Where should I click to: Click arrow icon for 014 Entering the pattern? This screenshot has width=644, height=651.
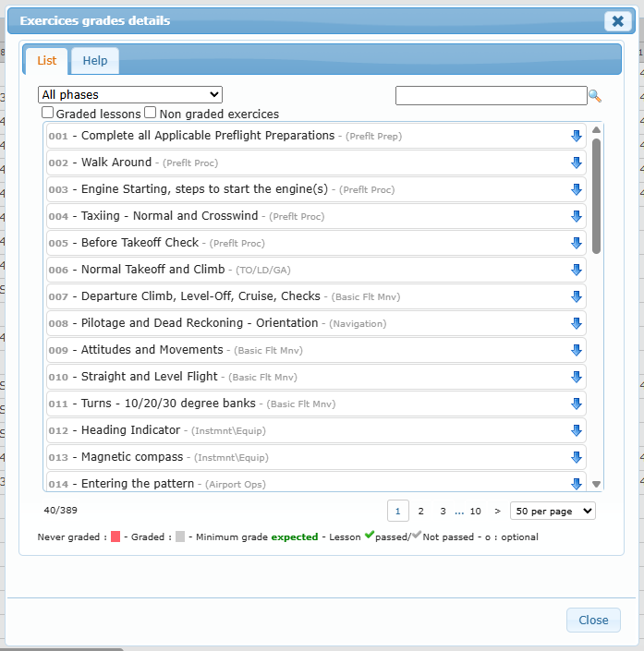577,484
